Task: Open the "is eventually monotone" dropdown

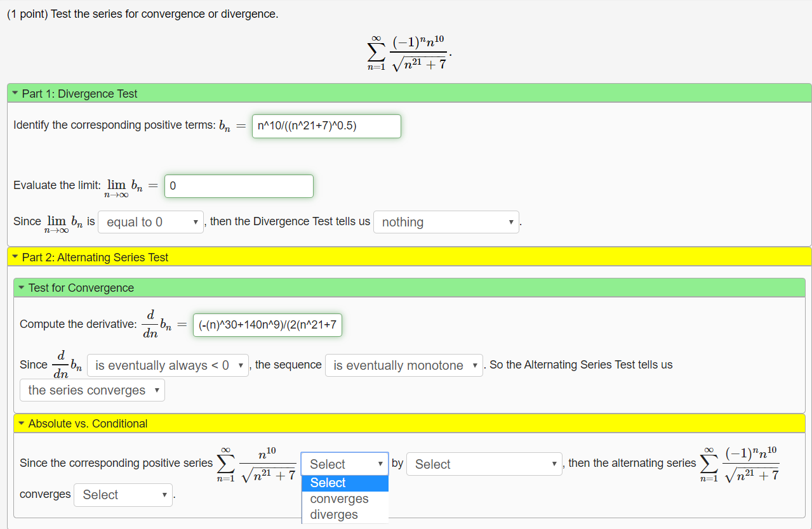Action: coord(404,365)
